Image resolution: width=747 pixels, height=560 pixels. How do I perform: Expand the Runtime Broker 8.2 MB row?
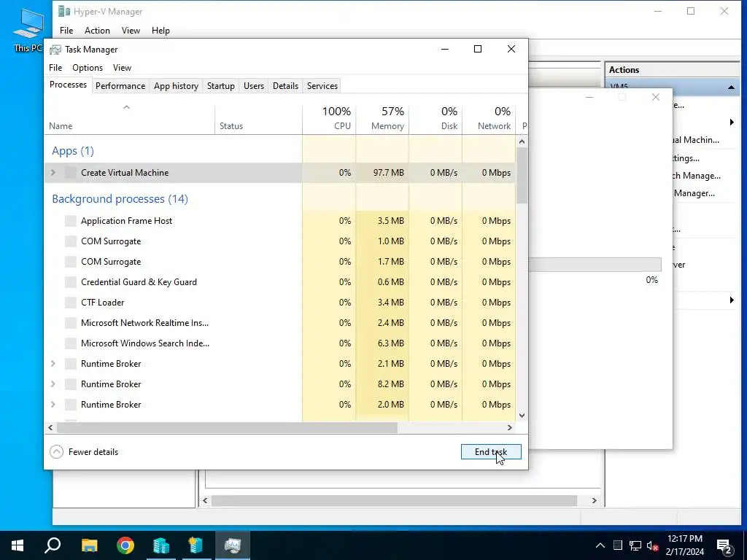53,384
